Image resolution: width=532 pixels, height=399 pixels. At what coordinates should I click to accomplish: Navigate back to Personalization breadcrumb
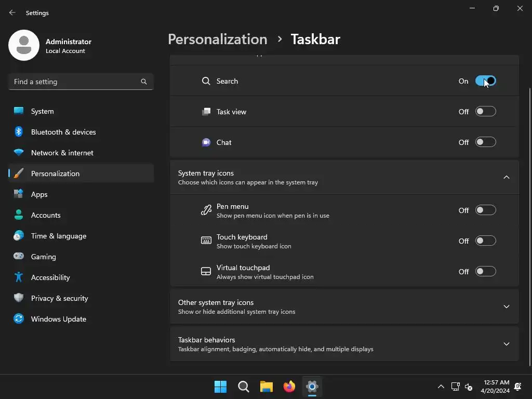pyautogui.click(x=217, y=39)
